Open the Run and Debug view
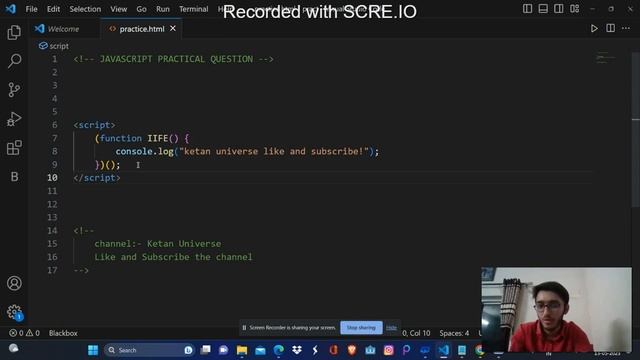640x360 pixels. (14, 119)
